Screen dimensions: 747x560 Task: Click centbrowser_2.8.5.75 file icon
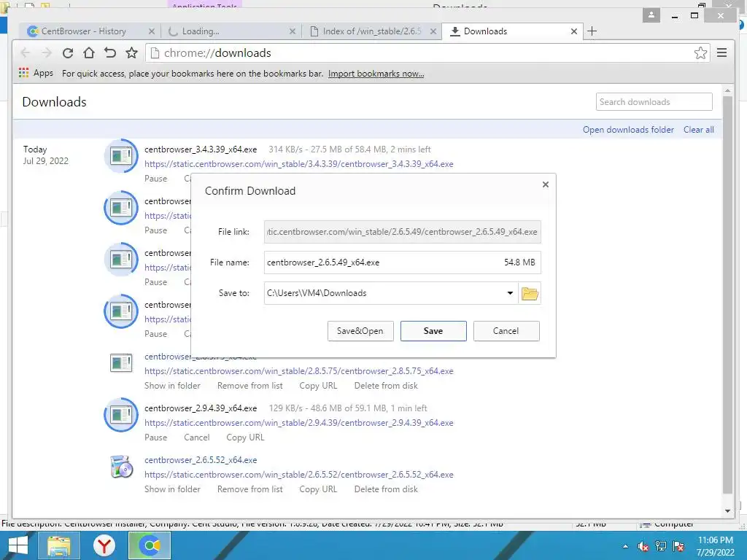(121, 363)
